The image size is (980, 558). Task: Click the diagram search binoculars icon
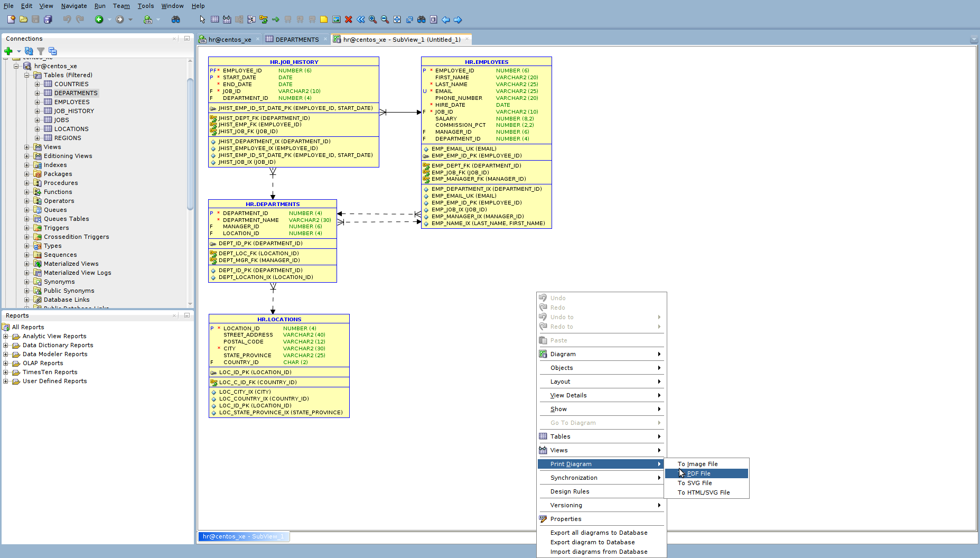(421, 20)
